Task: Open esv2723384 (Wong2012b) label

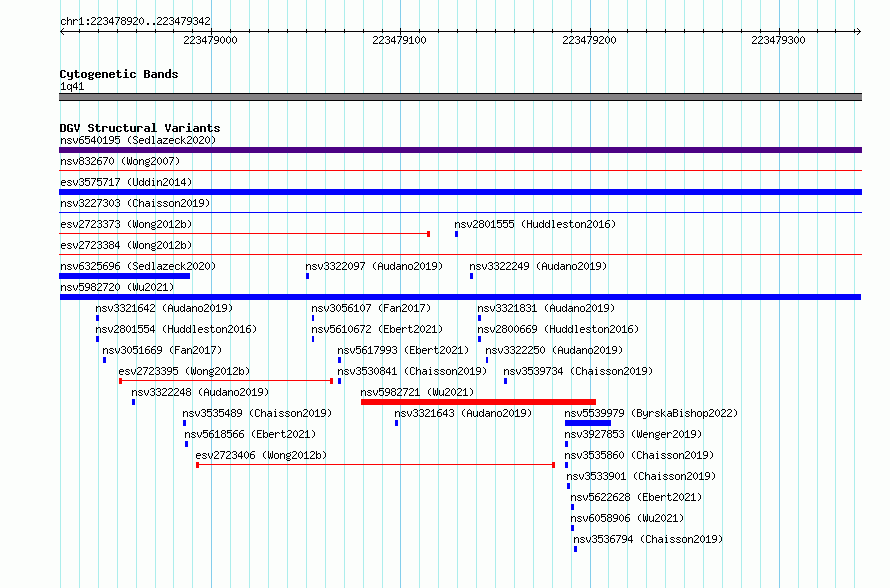Action: tap(126, 245)
